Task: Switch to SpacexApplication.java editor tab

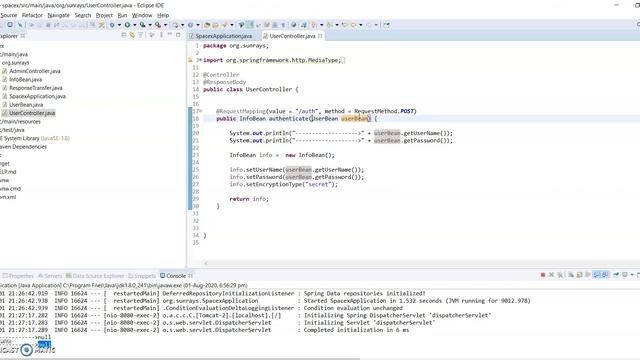Action: [220, 36]
